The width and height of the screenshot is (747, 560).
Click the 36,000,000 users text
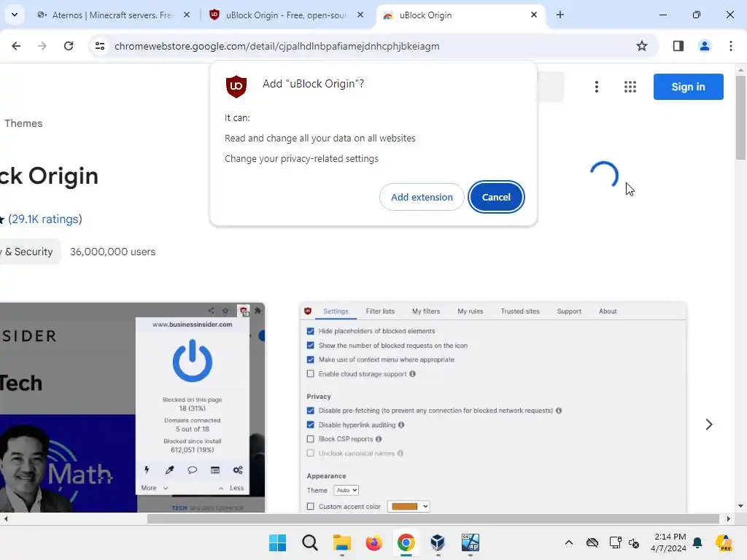(x=112, y=252)
